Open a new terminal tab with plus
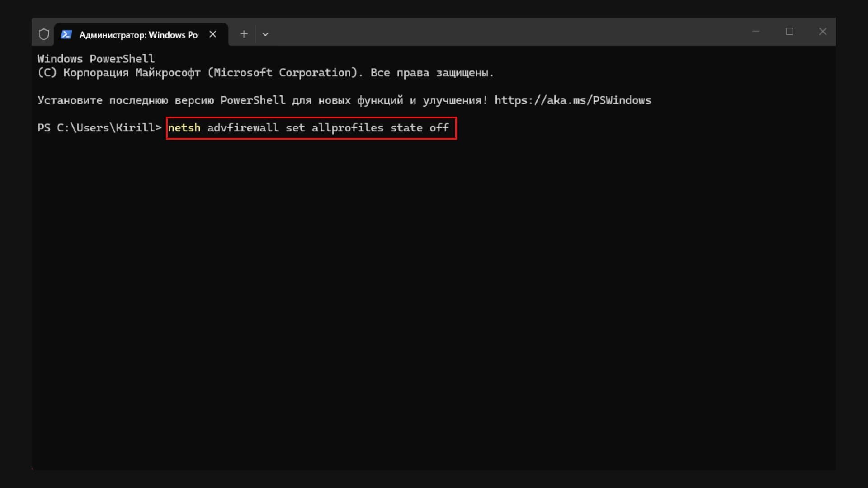This screenshot has width=868, height=488. (244, 34)
